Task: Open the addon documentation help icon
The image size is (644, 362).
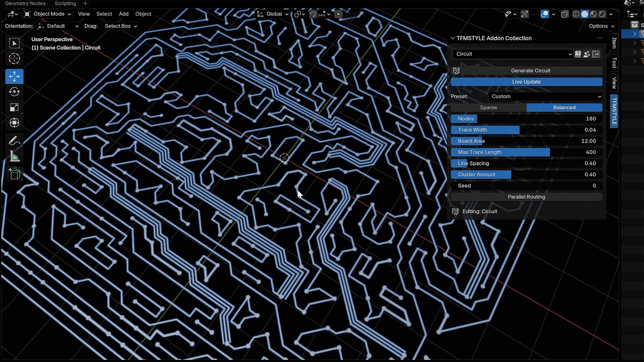Action: (578, 54)
